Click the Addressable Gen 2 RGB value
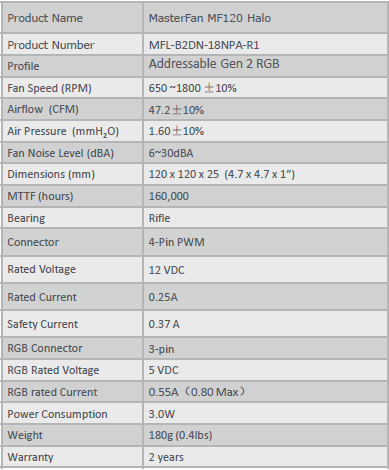The width and height of the screenshot is (389, 470). (x=214, y=64)
